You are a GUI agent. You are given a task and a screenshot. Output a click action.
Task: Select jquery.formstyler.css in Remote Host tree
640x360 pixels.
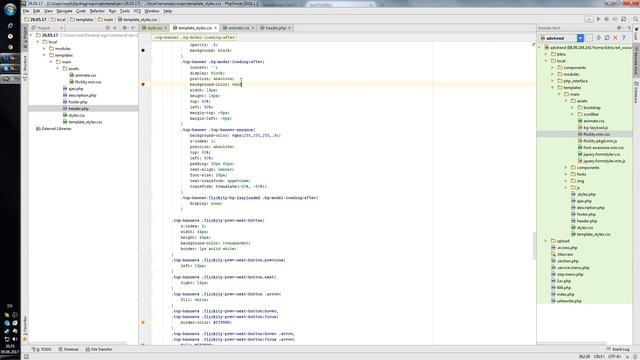pyautogui.click(x=599, y=154)
